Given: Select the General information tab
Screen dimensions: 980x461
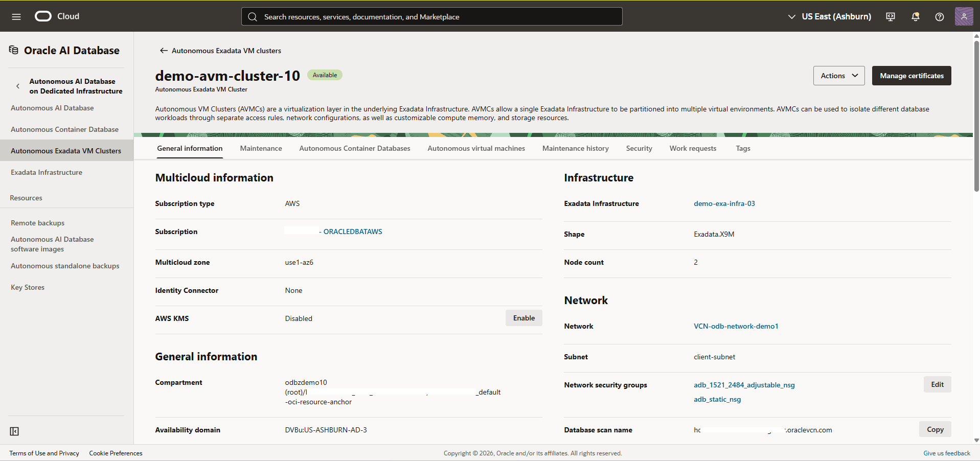Looking at the screenshot, I should coord(190,148).
